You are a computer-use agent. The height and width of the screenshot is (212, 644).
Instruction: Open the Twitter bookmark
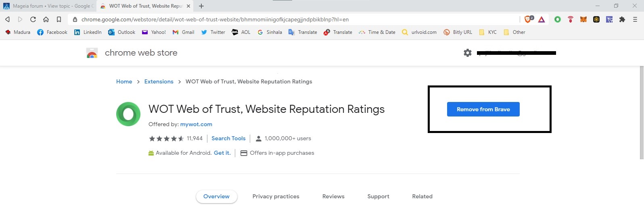tap(213, 32)
